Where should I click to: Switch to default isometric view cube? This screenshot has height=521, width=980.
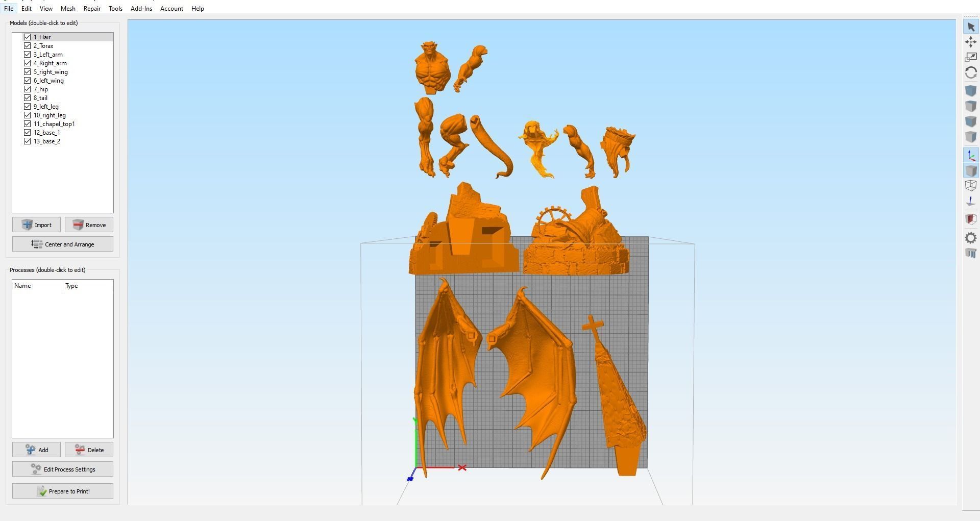(971, 91)
